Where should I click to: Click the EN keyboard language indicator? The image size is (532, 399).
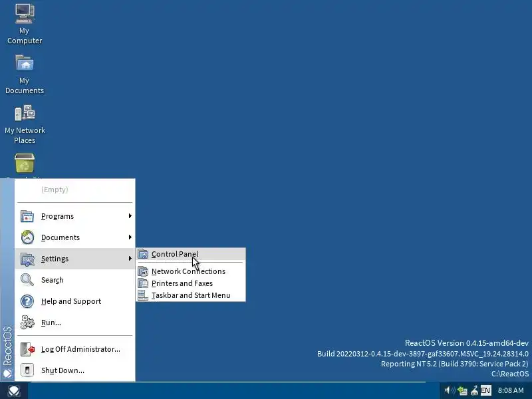pos(485,390)
